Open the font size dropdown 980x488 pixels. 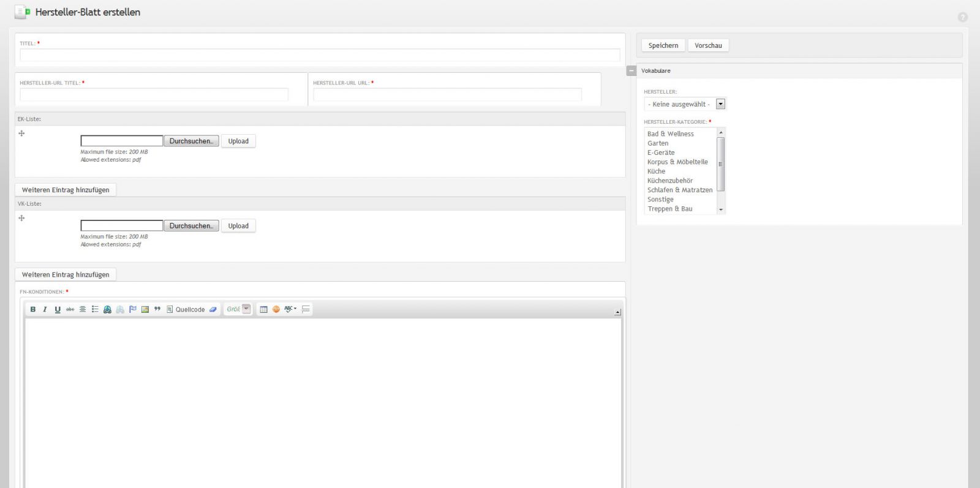[x=246, y=309]
